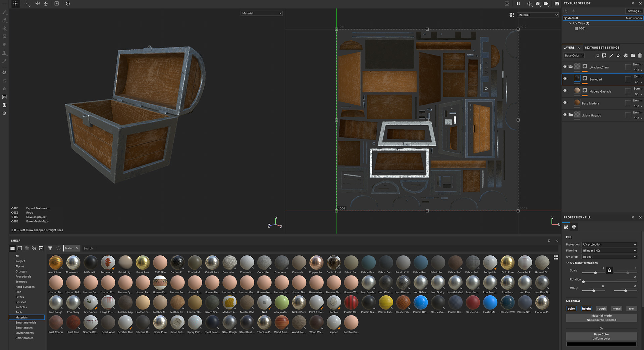Select the Brushes shelf category
This screenshot has height=350, width=644.
(21, 302)
